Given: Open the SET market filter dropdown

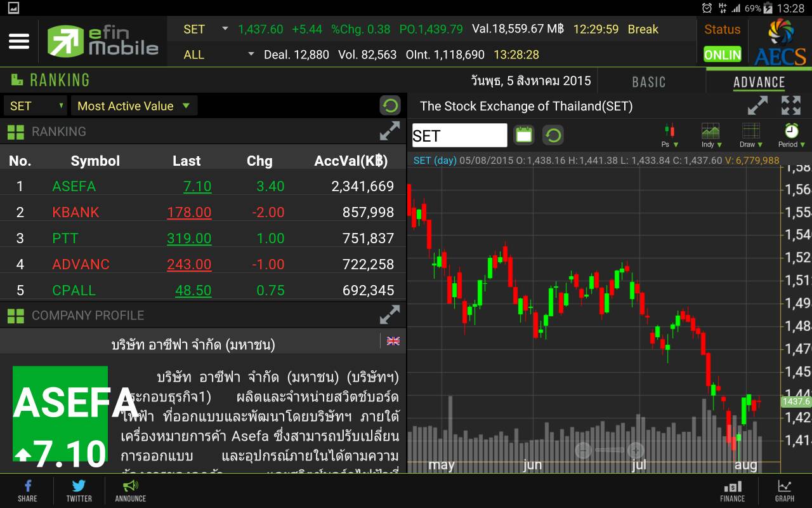Looking at the screenshot, I should 35,106.
